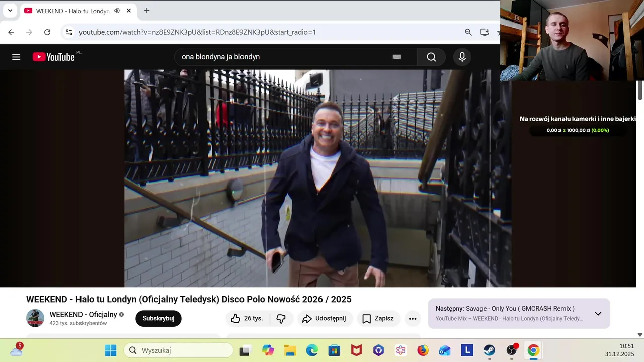Viewport: 644px width, 362px height.
Task: Click the YouTube search magnifier button
Action: 431,57
